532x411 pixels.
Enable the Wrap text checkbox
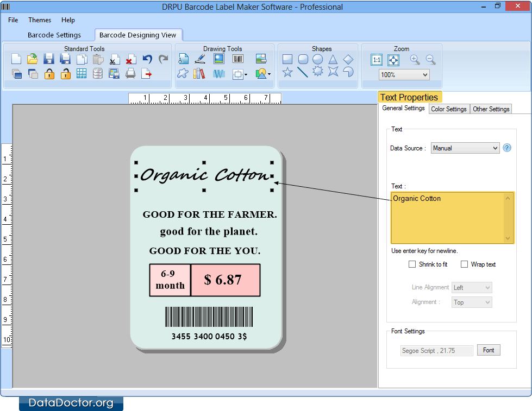point(464,264)
